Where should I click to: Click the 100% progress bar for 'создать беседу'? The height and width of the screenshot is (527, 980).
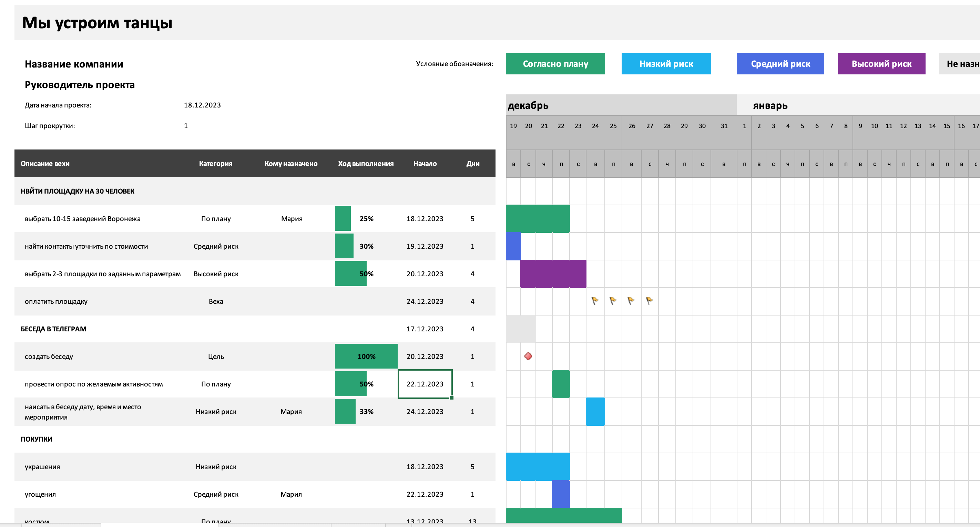point(366,356)
